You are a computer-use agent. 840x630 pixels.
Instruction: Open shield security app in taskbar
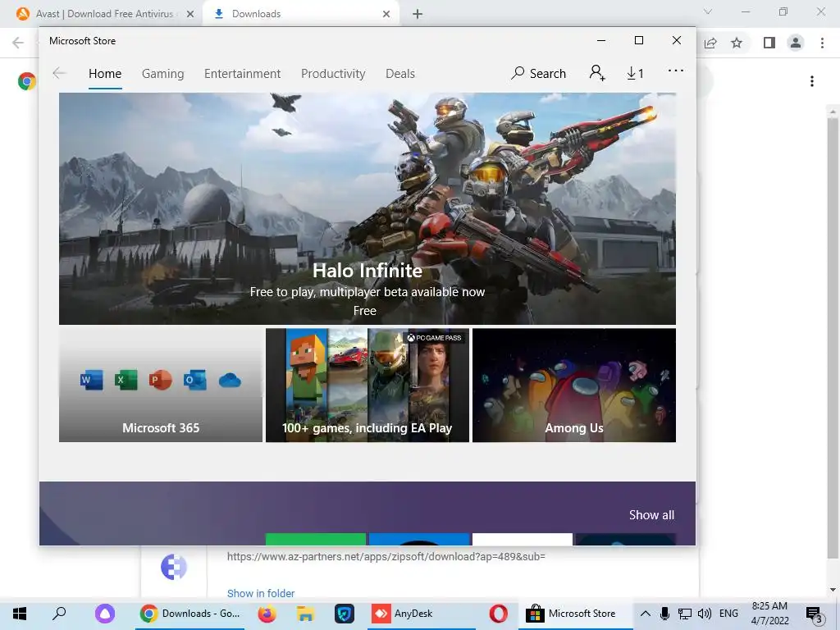click(345, 614)
